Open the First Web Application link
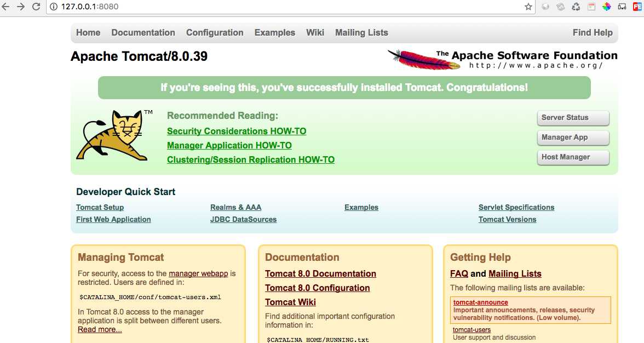Screen dimensions: 644x343 [113, 219]
